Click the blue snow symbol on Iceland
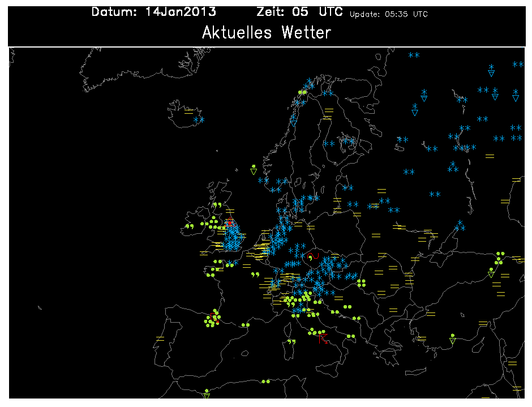532x407 pixels. (x=199, y=120)
